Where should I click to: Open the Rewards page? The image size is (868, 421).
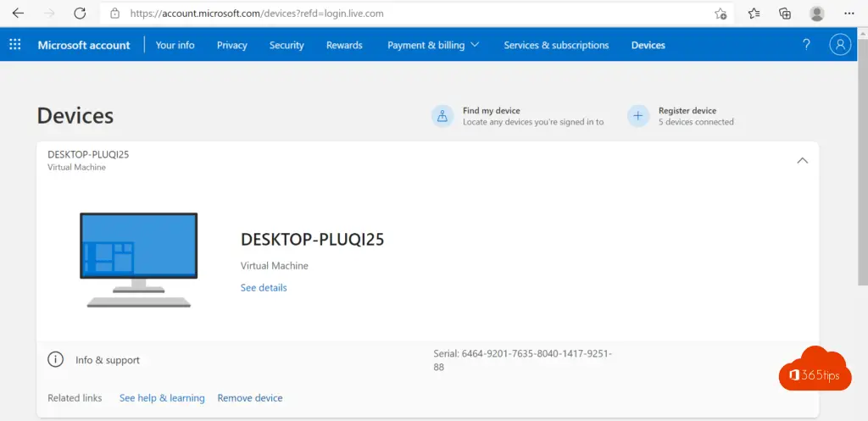[x=344, y=45]
